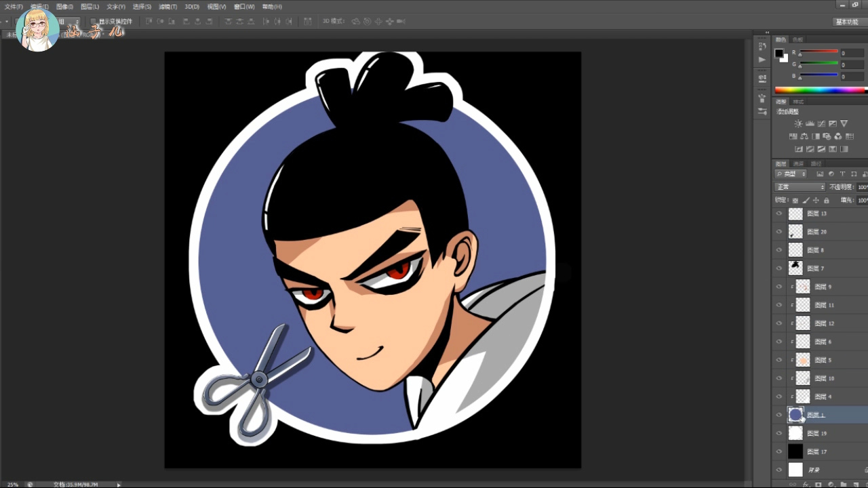Add Color Balance adjustment (scales icon)
This screenshot has width=868, height=488.
click(x=804, y=136)
